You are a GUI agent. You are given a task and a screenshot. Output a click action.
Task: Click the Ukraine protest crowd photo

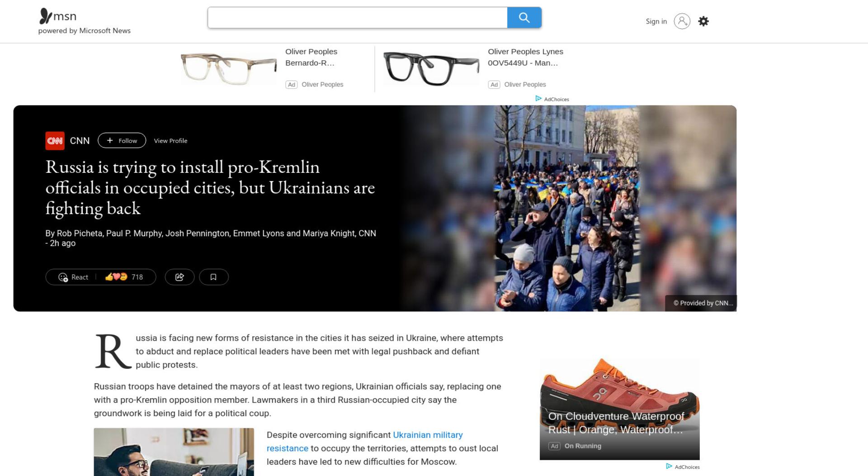(x=567, y=208)
